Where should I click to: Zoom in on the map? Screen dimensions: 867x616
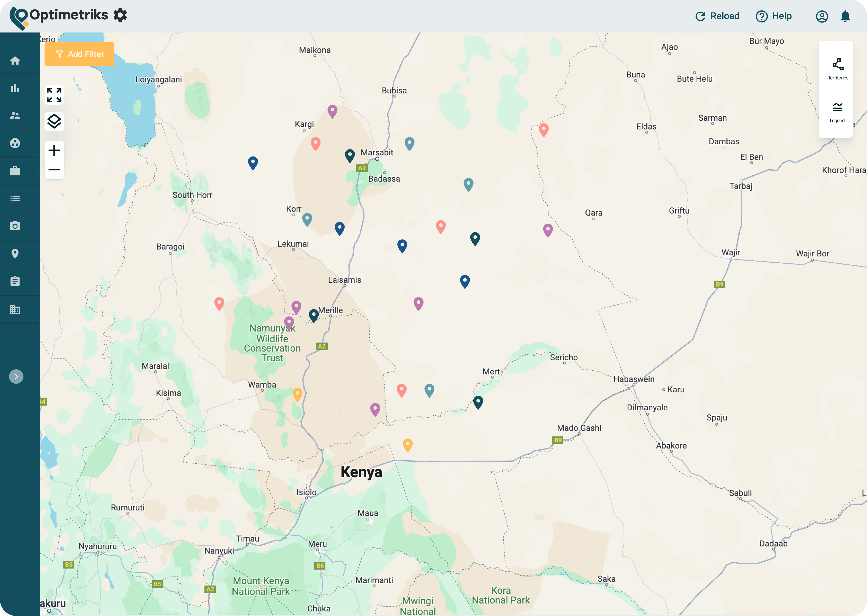(54, 151)
